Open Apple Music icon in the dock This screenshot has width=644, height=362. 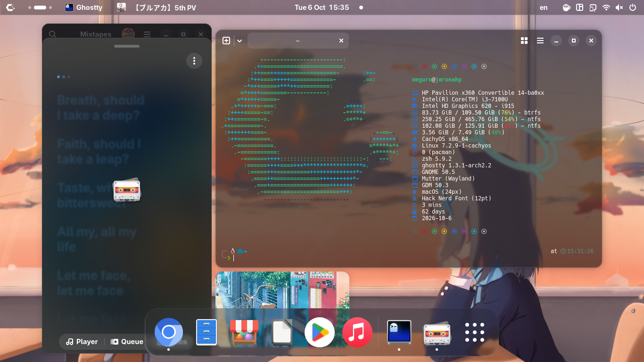coord(357,332)
